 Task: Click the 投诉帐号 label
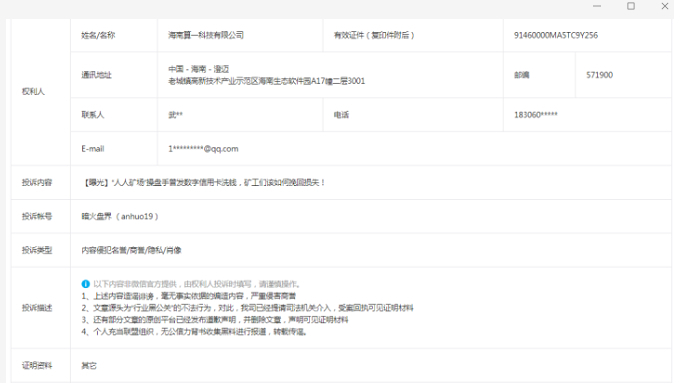click(x=37, y=216)
